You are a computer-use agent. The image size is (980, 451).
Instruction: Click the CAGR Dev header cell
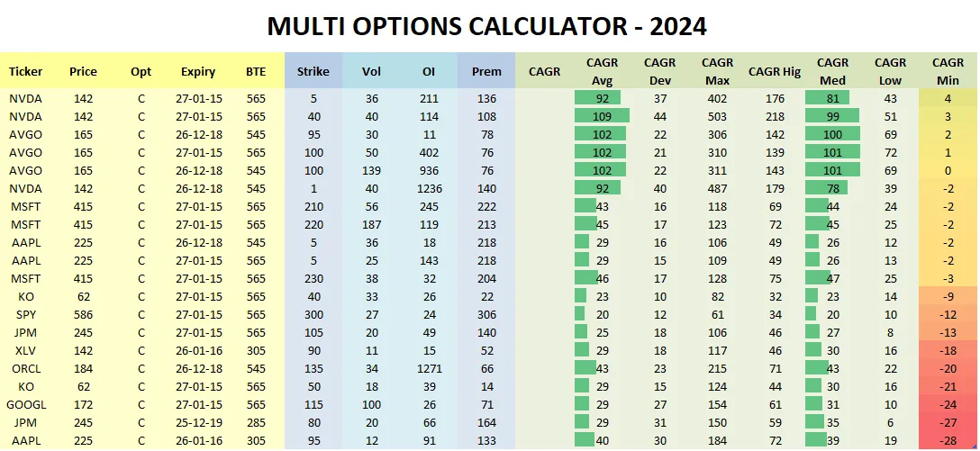660,71
